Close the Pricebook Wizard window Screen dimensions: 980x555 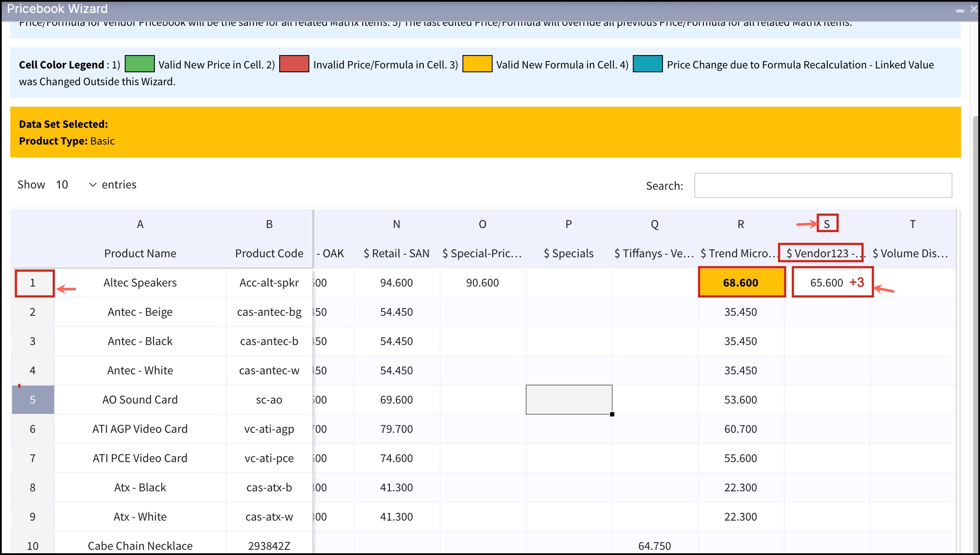(x=974, y=9)
